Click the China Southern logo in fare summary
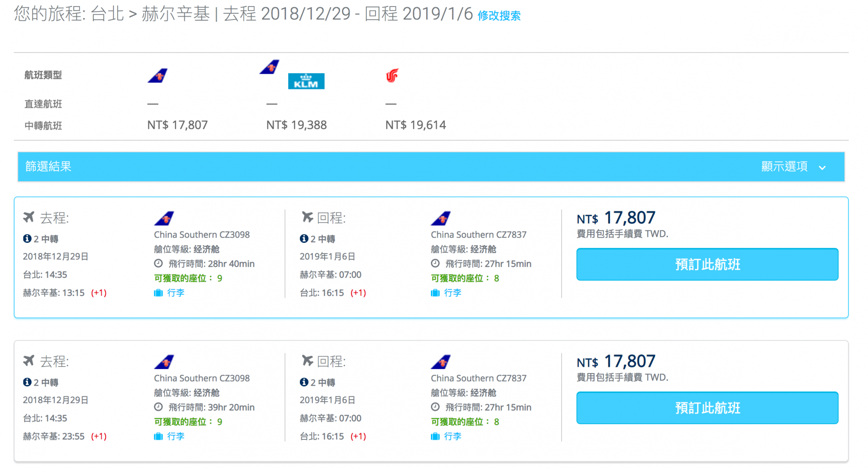 click(158, 75)
